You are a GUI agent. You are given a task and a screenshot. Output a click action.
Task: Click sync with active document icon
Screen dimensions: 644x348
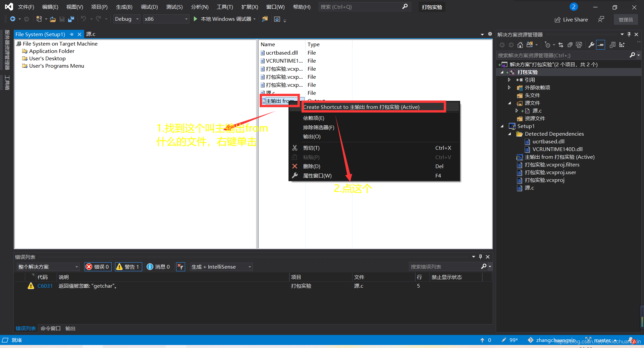point(561,45)
